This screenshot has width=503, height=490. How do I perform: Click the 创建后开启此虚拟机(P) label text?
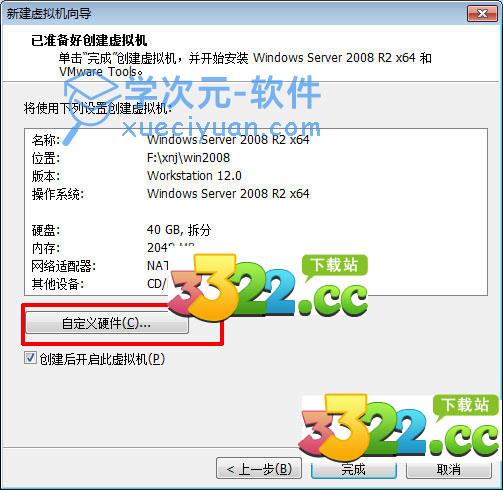[102, 359]
